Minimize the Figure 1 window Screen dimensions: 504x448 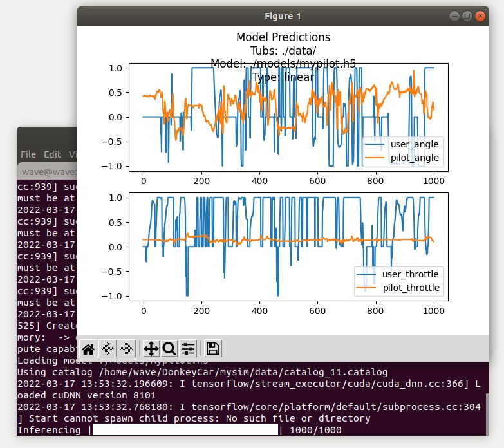(454, 16)
